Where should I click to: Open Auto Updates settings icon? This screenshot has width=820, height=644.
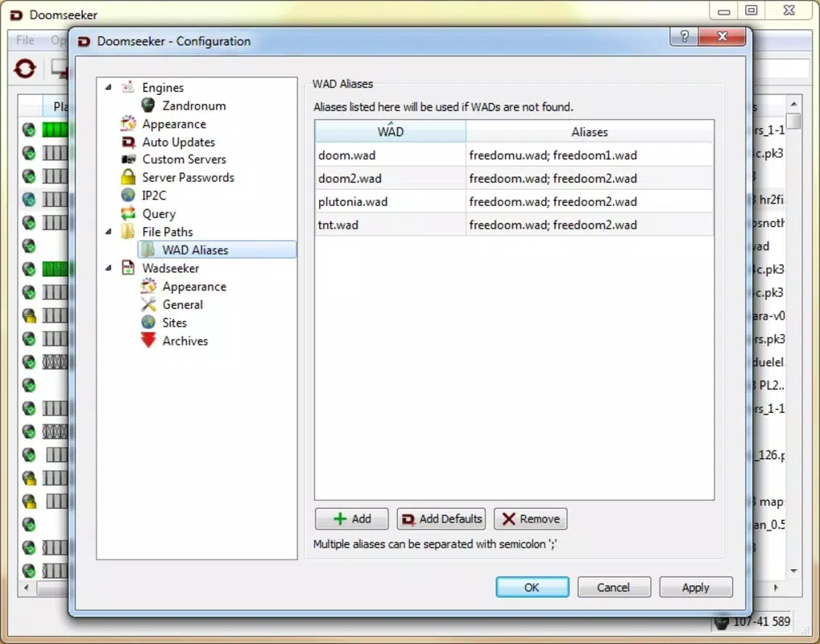128,142
